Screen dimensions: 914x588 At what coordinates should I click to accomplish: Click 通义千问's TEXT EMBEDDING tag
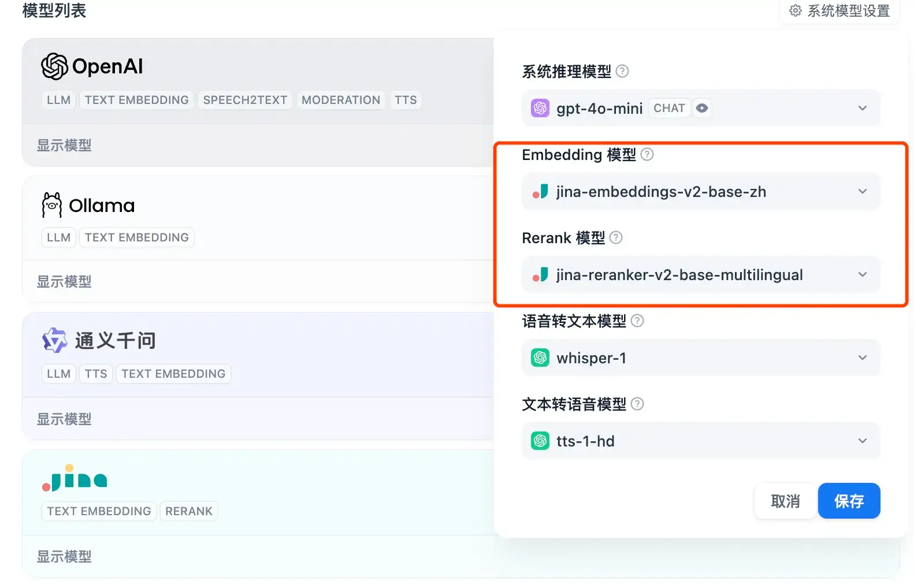[173, 374]
